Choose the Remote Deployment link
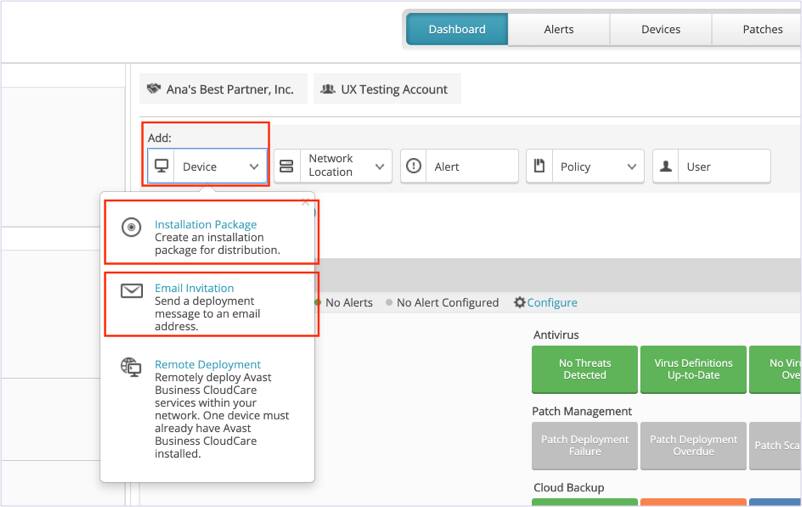 pos(207,364)
